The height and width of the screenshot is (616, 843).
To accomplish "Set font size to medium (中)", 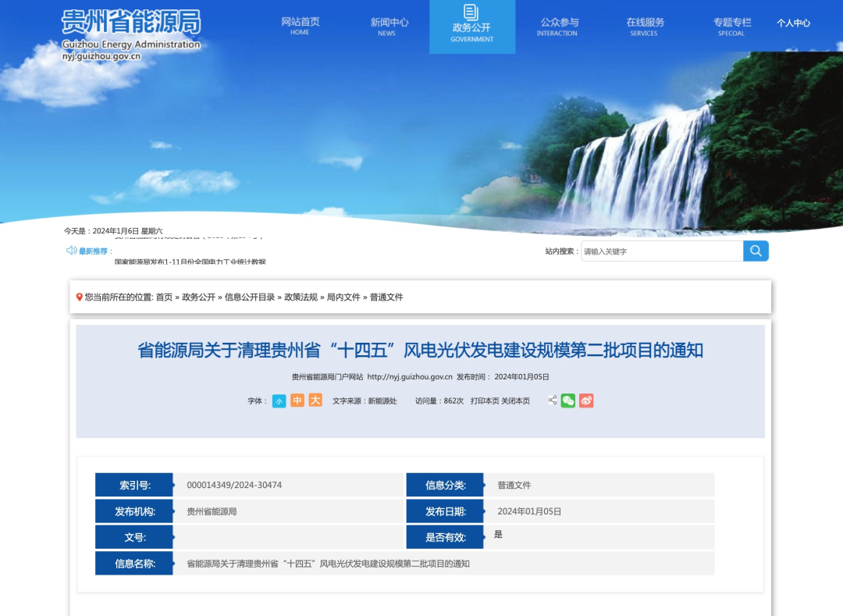I will coord(297,401).
